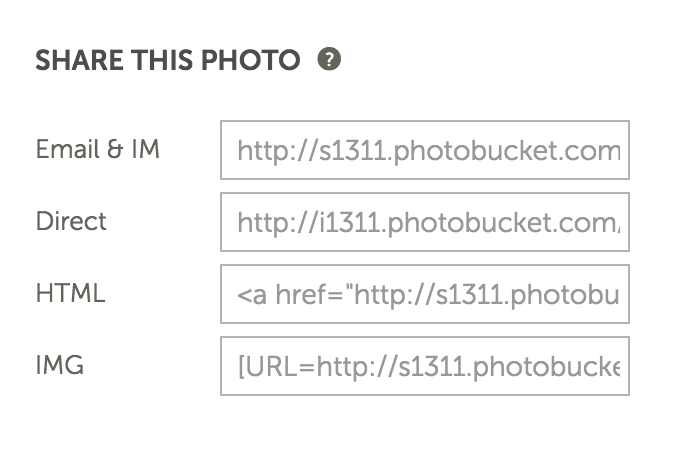Focus the s1311.photobucket.com URL box
The height and width of the screenshot is (460, 676).
tap(425, 150)
